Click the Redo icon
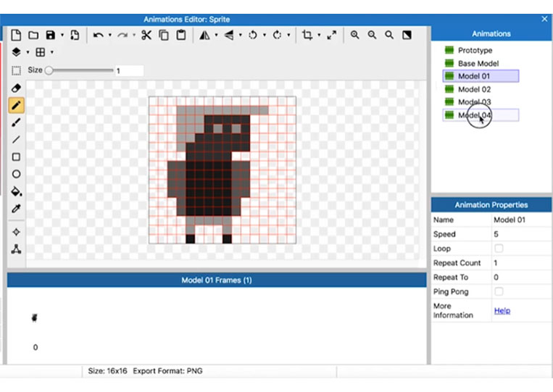 click(122, 35)
